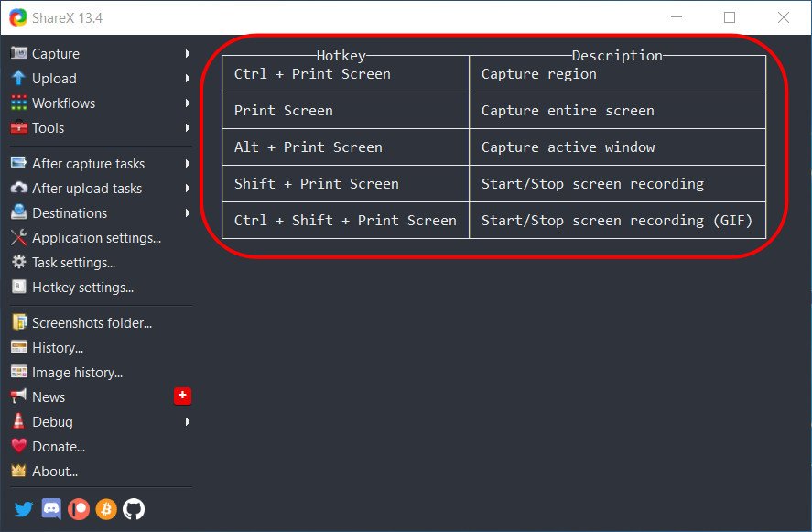Viewport: 812px width, 532px height.
Task: Open the Screenshots folder
Action: 92,323
